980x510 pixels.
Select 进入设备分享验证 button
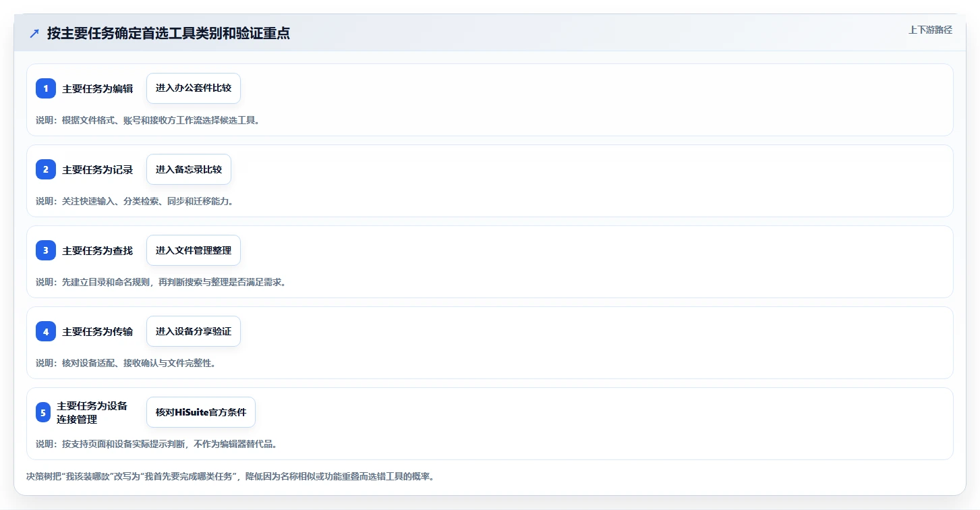pos(194,331)
